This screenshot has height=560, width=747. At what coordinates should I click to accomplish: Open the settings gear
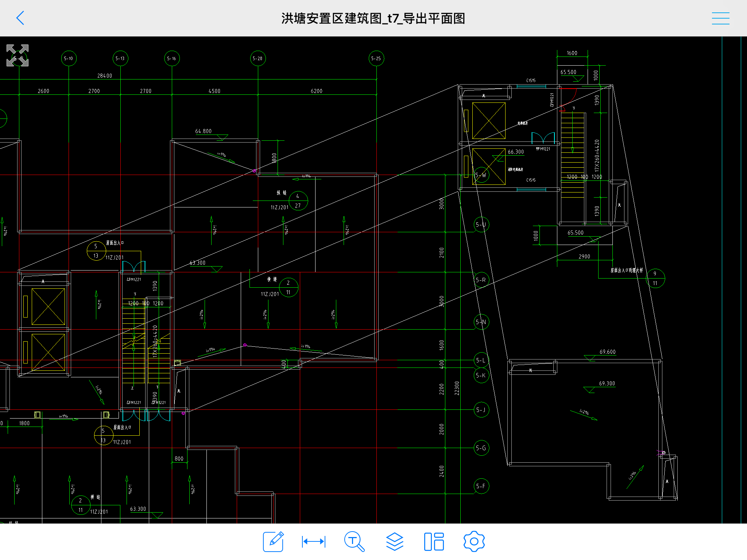click(x=474, y=541)
